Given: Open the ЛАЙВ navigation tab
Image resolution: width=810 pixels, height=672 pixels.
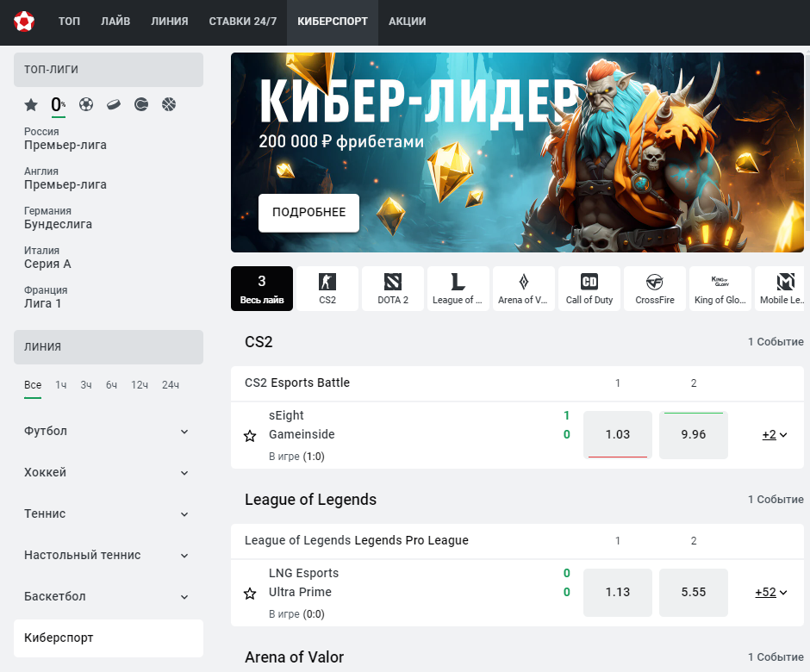Looking at the screenshot, I should [115, 22].
